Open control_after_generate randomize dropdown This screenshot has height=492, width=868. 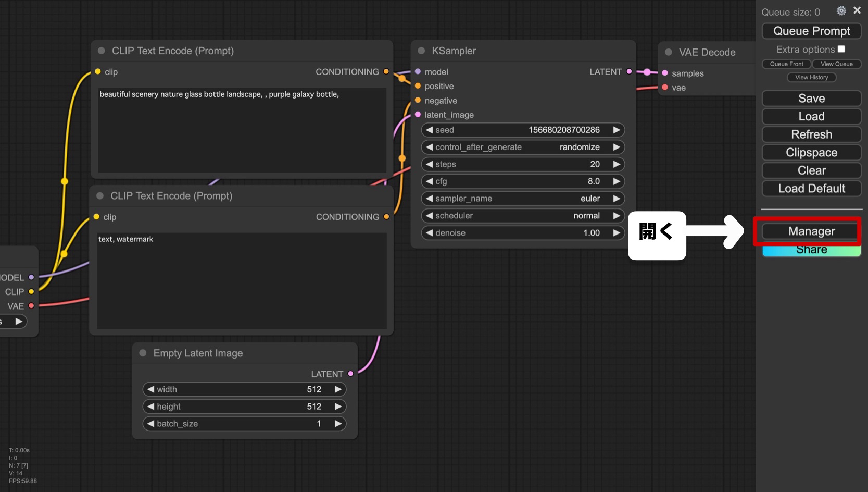[523, 147]
